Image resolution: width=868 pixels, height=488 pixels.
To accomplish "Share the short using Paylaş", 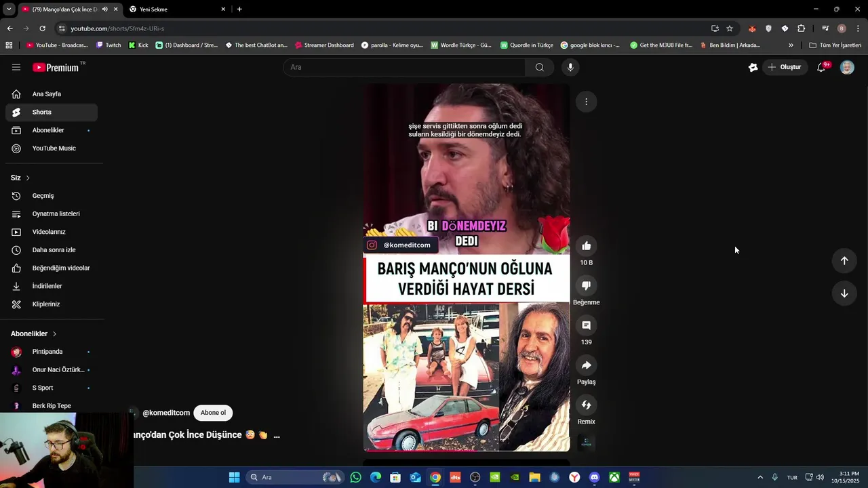I will pos(587,365).
